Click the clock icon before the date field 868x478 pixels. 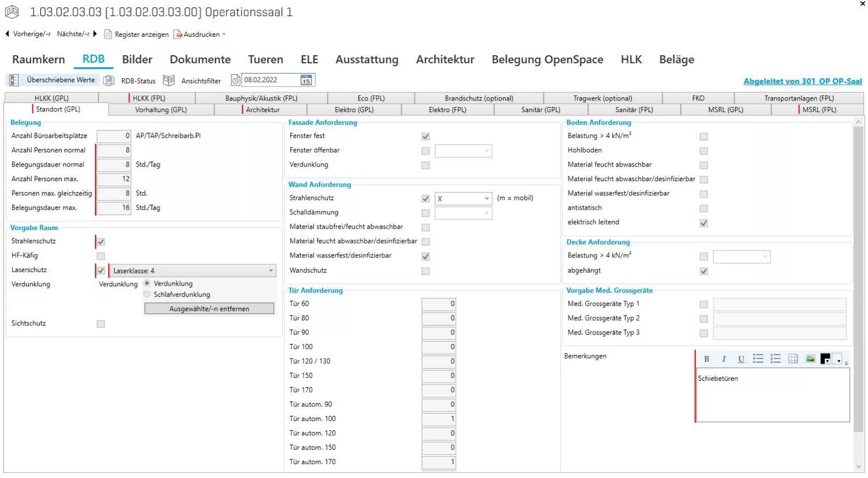pyautogui.click(x=236, y=80)
